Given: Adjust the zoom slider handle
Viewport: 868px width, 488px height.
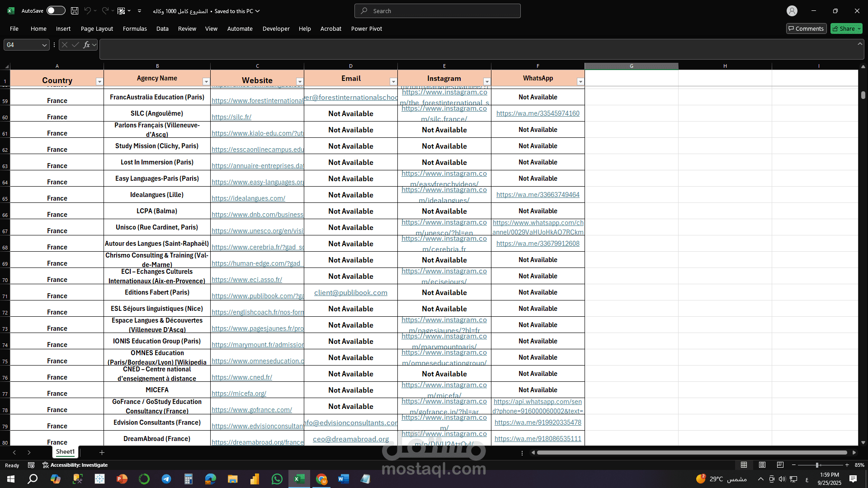Looking at the screenshot, I should click(817, 465).
